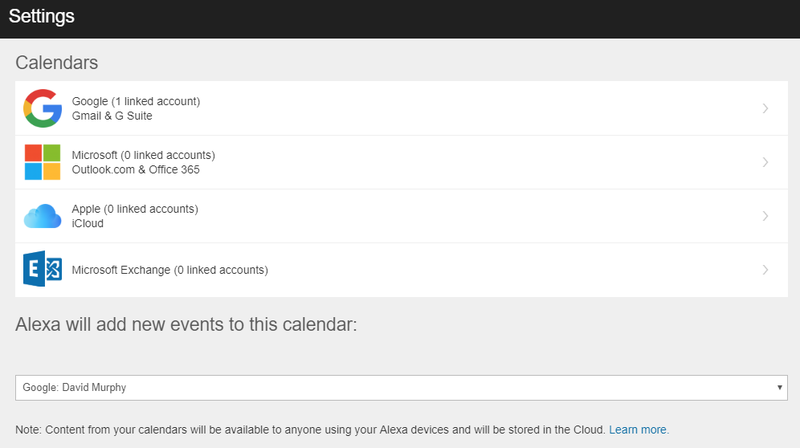Viewport: 800px width, 448px height.
Task: Open the 'Google: David Murphy' calendar dropdown
Action: pos(401,388)
